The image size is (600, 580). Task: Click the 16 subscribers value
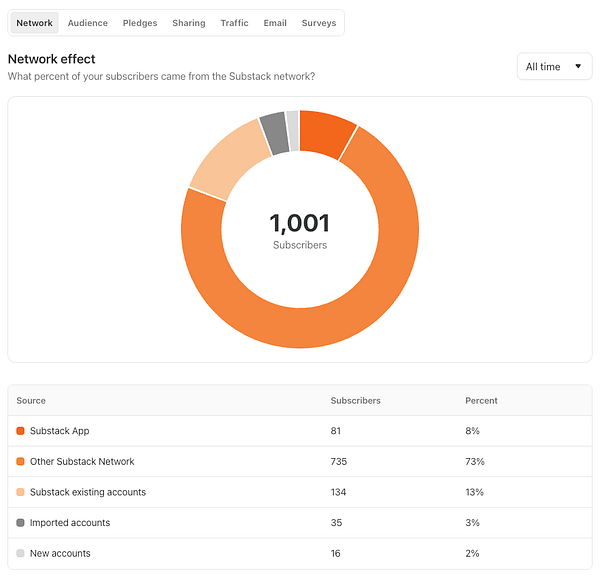pos(336,553)
